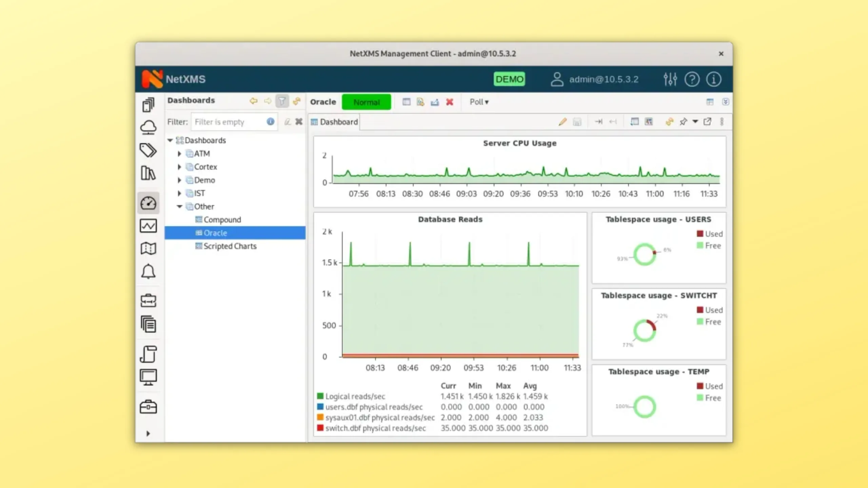Open the monitor perspective icon
Viewport: 868px width, 488px height.
148,377
